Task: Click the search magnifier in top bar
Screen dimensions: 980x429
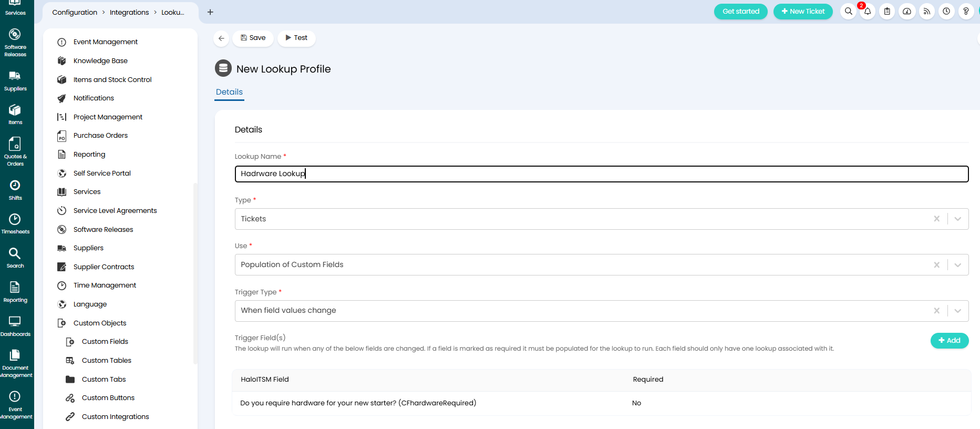Action: (x=848, y=12)
